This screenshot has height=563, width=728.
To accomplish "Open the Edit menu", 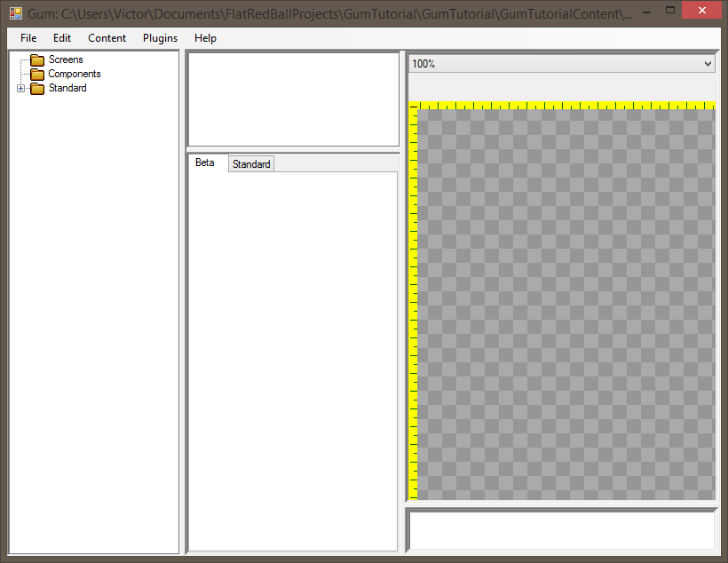I will click(61, 38).
